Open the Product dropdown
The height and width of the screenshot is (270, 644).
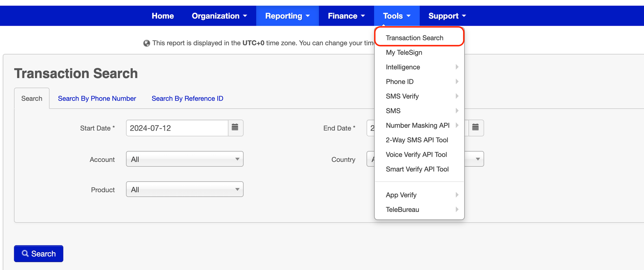[185, 189]
